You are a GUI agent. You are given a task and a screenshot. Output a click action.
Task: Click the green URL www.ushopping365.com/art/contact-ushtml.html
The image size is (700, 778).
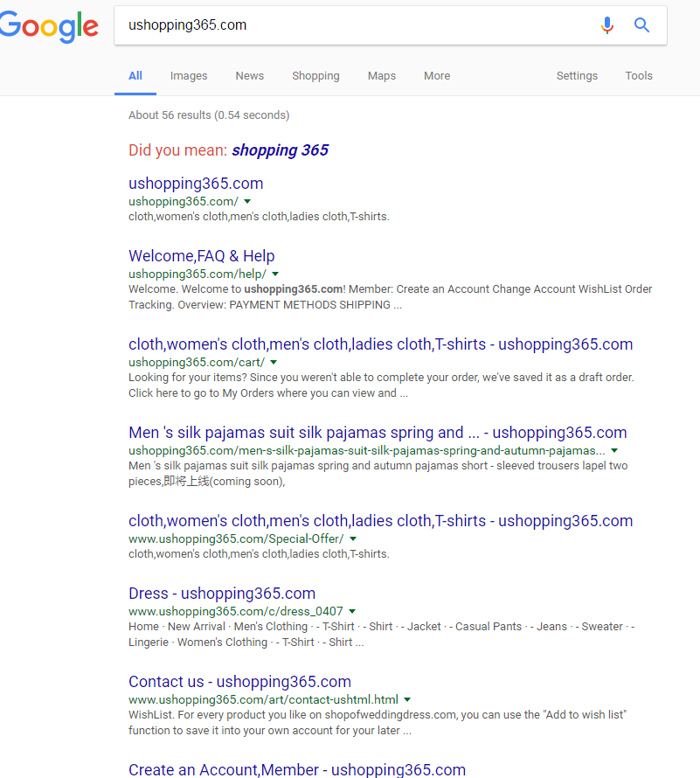click(263, 699)
